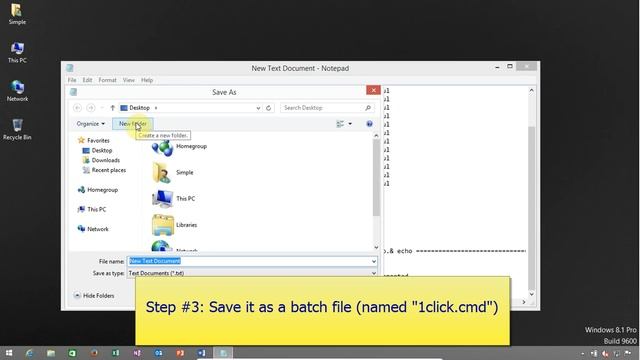Open recent locations arrow beside Forward button
Viewport: 640px width, 360px height.
pos(102,108)
